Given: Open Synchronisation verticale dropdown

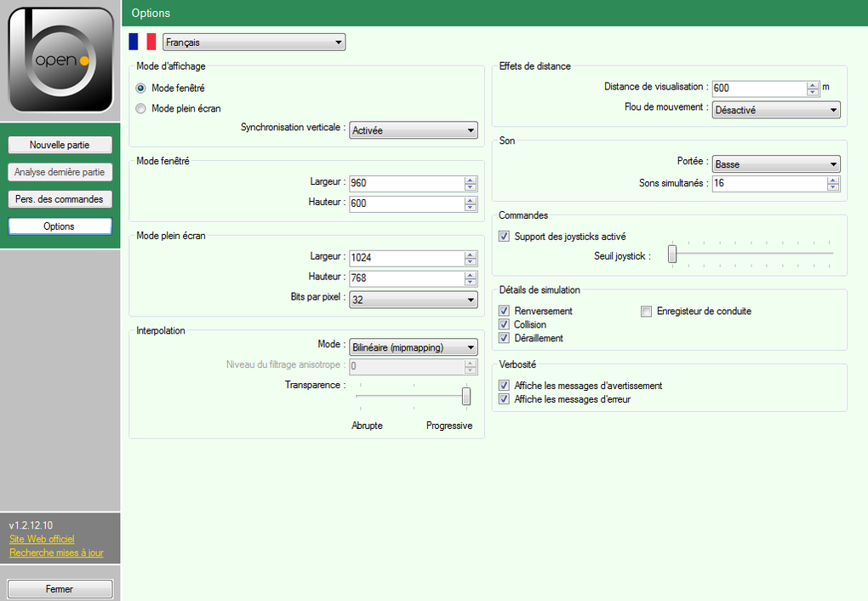Looking at the screenshot, I should 414,130.
